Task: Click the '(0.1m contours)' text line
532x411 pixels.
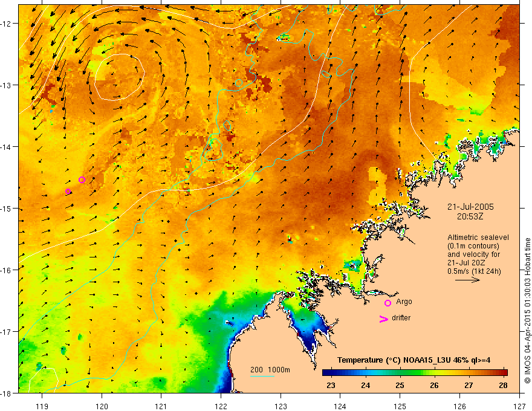Action: [473, 246]
